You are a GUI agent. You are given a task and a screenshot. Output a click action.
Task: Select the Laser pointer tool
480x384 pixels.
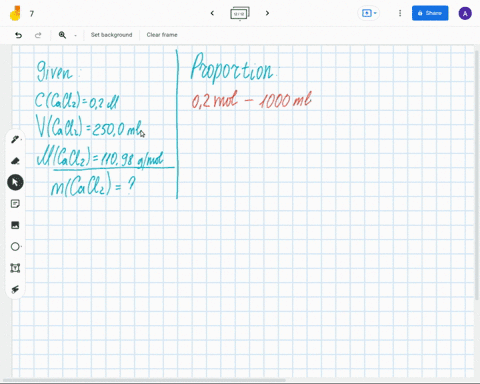click(x=15, y=289)
